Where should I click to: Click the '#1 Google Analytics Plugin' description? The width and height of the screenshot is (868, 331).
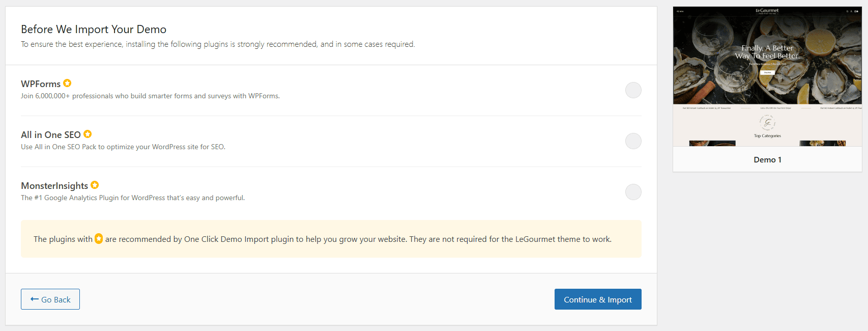tap(133, 198)
